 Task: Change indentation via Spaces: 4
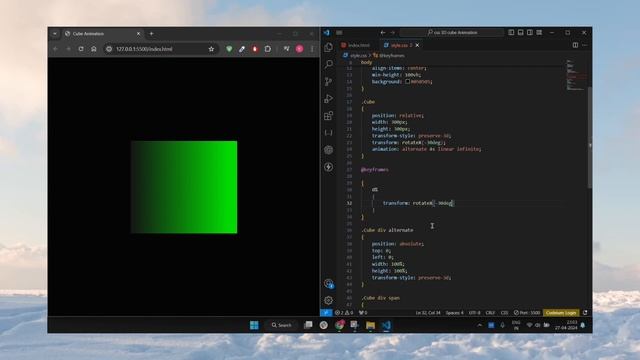[x=454, y=313]
